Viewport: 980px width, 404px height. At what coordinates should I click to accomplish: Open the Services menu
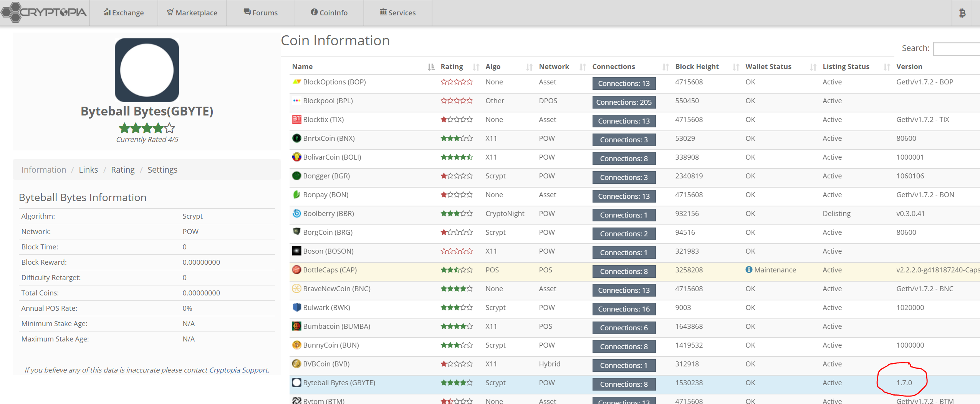pyautogui.click(x=398, y=13)
